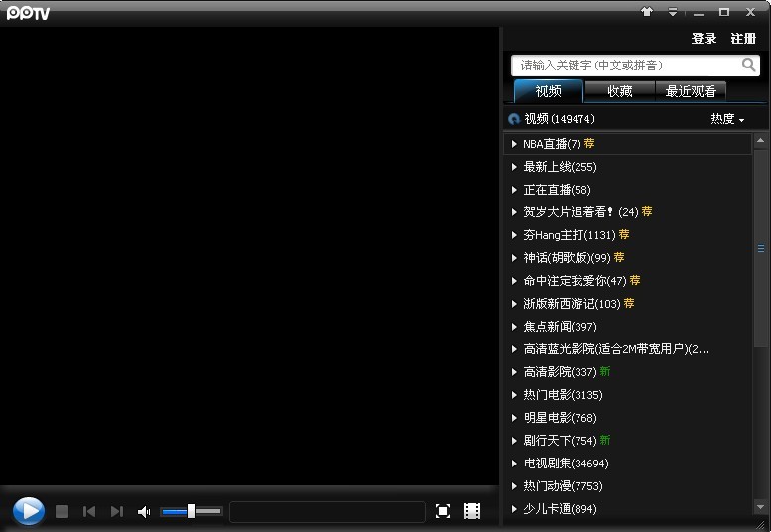The height and width of the screenshot is (532, 771).
Task: Click 注册 register link
Action: coord(743,39)
